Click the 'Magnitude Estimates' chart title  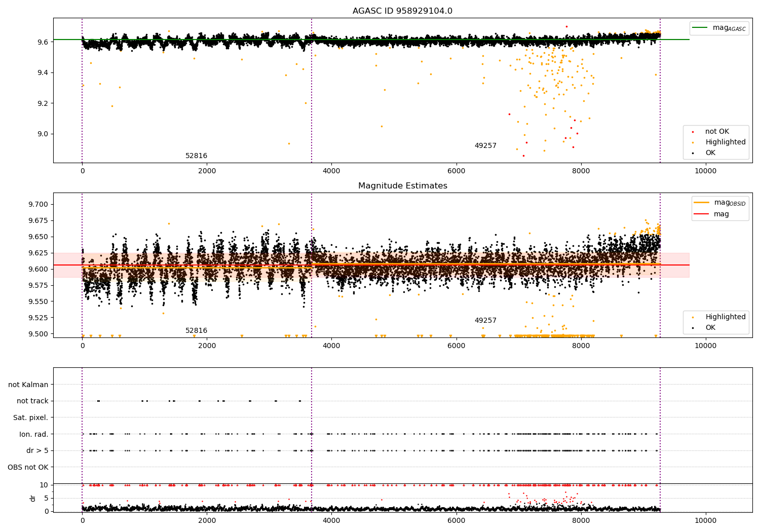(x=402, y=186)
